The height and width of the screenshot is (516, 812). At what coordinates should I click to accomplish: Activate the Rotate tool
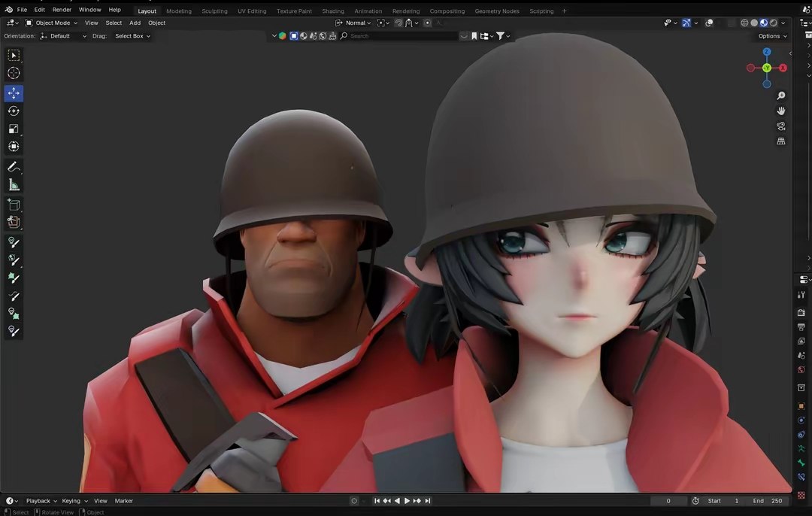14,111
